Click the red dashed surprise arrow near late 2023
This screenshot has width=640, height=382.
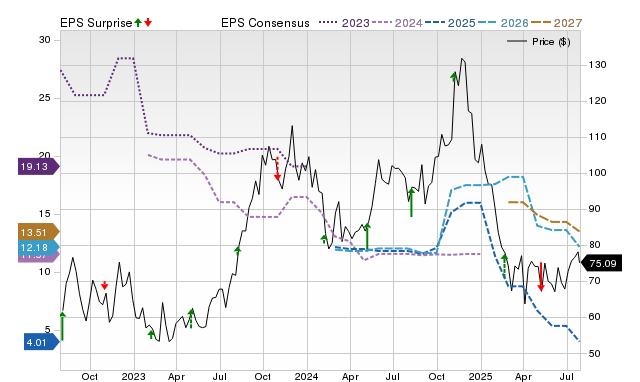tap(277, 169)
